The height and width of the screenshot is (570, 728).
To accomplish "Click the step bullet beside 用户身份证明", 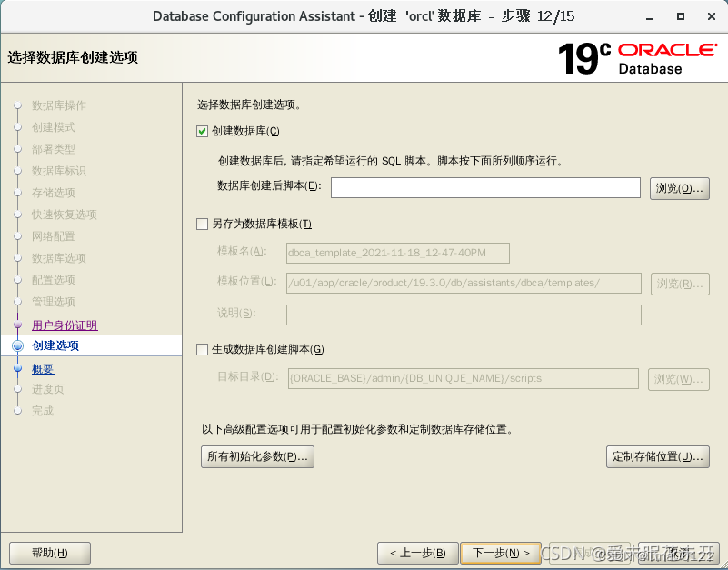I will pyautogui.click(x=17, y=325).
